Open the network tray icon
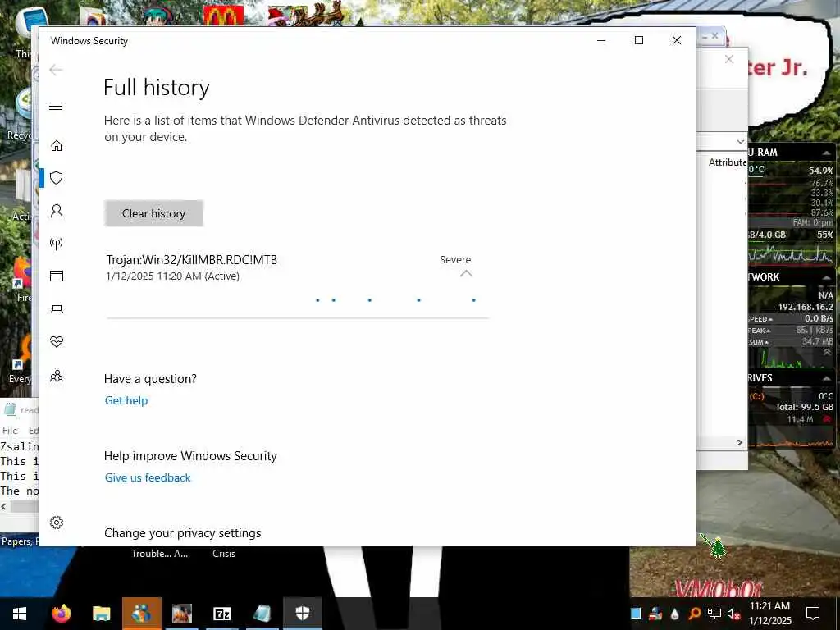 [714, 614]
